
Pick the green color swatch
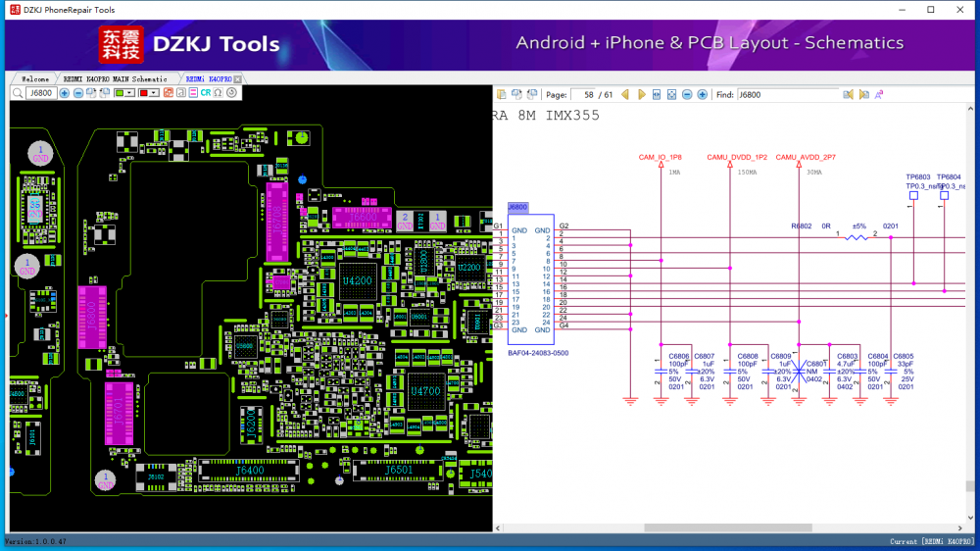pos(120,93)
